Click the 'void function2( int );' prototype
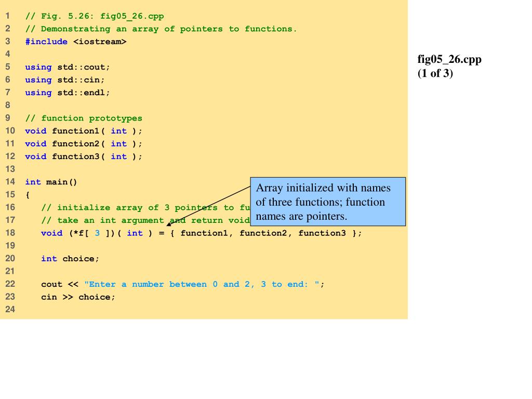The height and width of the screenshot is (399, 532). 84,144
